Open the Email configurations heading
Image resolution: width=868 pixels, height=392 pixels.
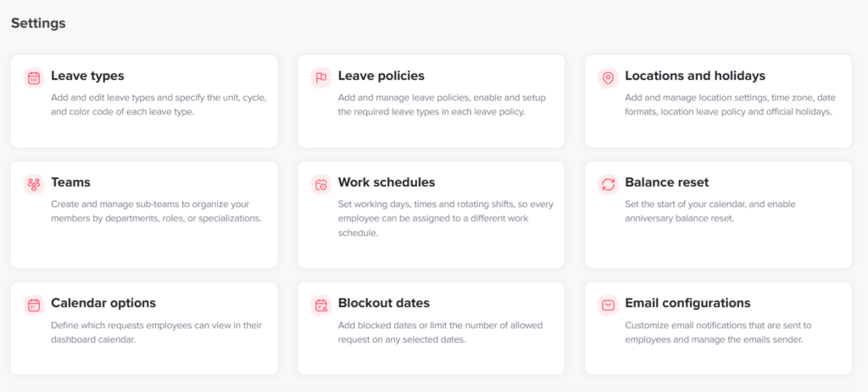click(687, 303)
